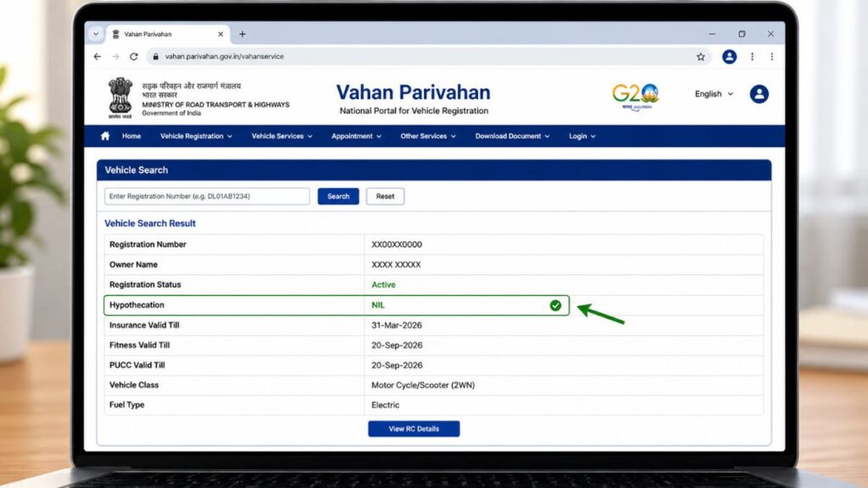
Task: Select the PUCC Valid Till date value
Action: [397, 365]
